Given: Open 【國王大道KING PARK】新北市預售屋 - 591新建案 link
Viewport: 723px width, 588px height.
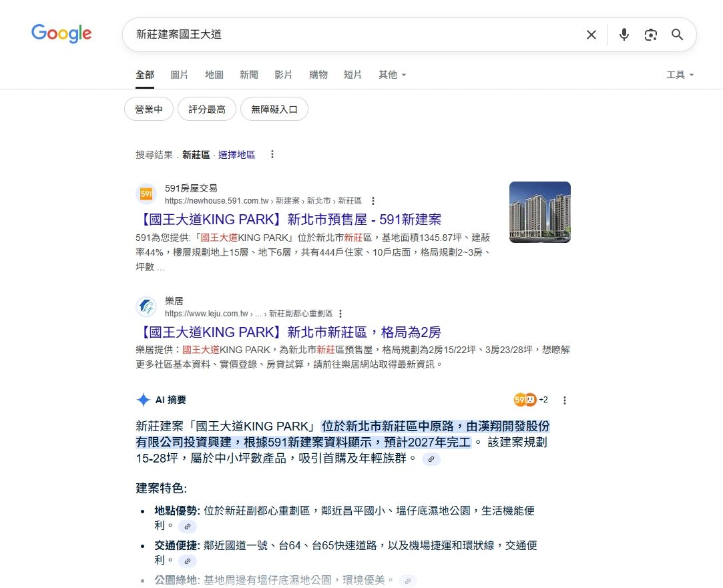Looking at the screenshot, I should tap(288, 220).
